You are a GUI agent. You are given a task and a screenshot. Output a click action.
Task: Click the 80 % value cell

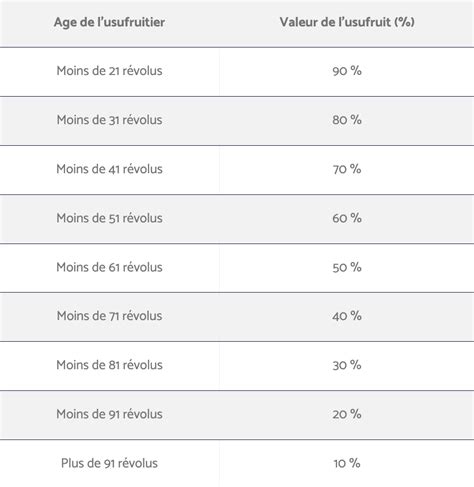347,120
